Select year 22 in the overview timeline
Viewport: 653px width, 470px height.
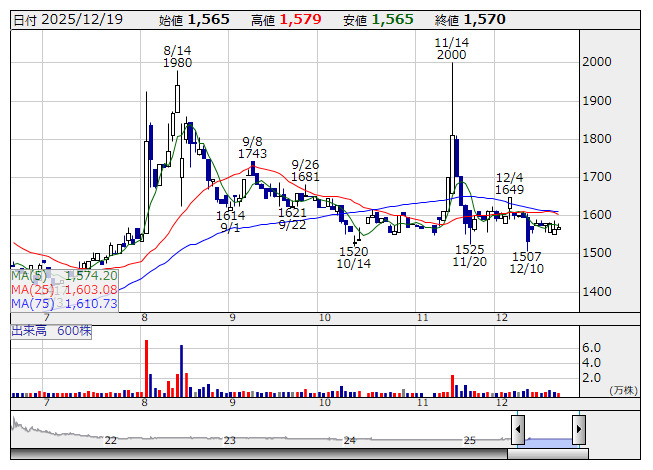[111, 440]
